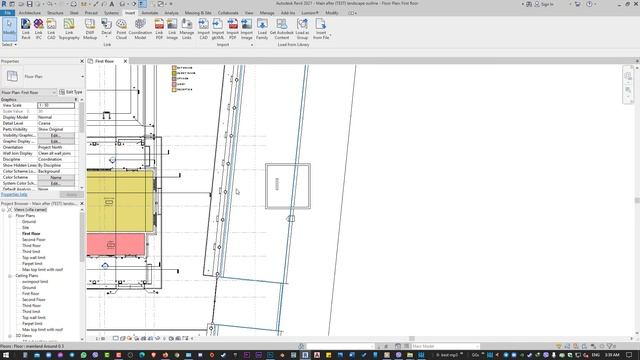Image resolution: width=640 pixels, height=360 pixels.
Task: Open the Massing & Site tab
Action: [198, 13]
